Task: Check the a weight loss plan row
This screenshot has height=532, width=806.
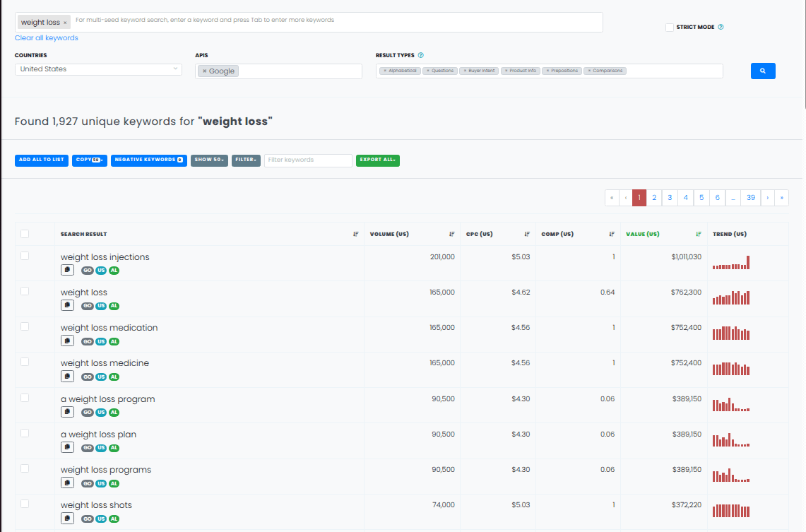Action: [25, 433]
